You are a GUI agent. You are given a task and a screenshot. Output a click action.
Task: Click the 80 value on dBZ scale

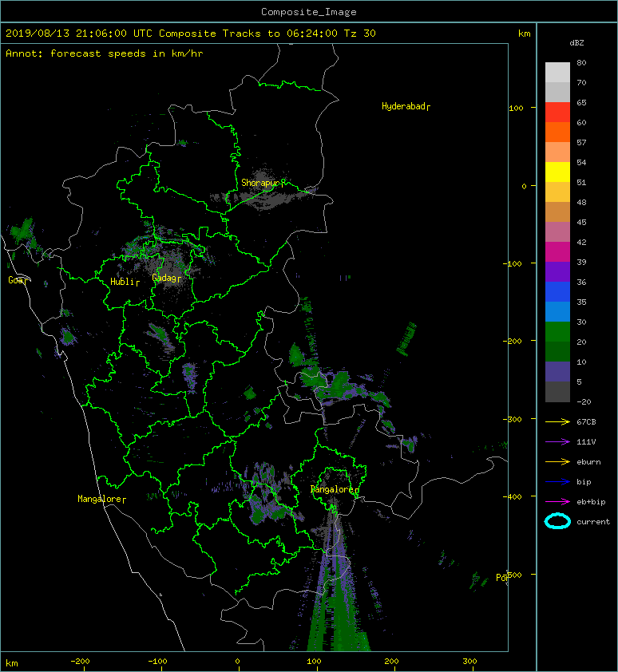coord(581,62)
